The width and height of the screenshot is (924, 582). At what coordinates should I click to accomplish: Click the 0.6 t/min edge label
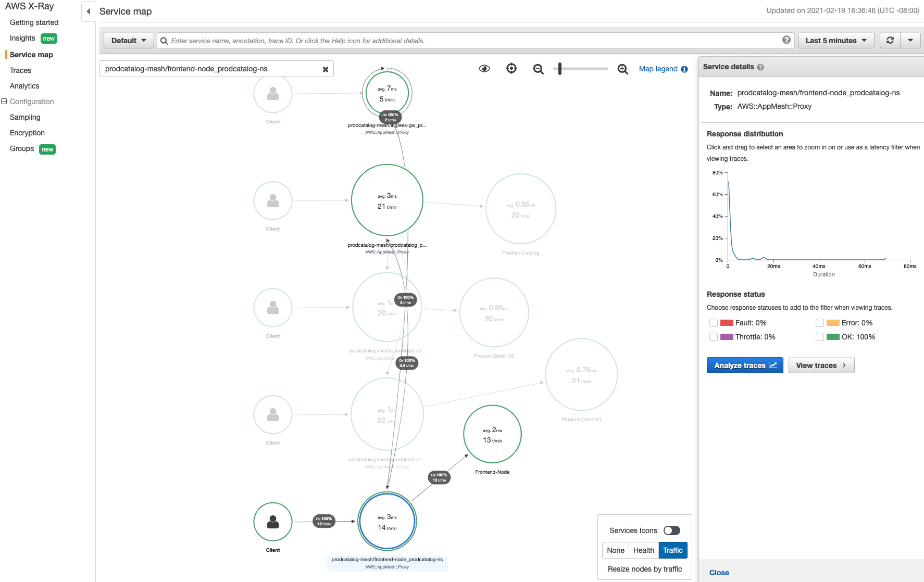click(x=407, y=363)
